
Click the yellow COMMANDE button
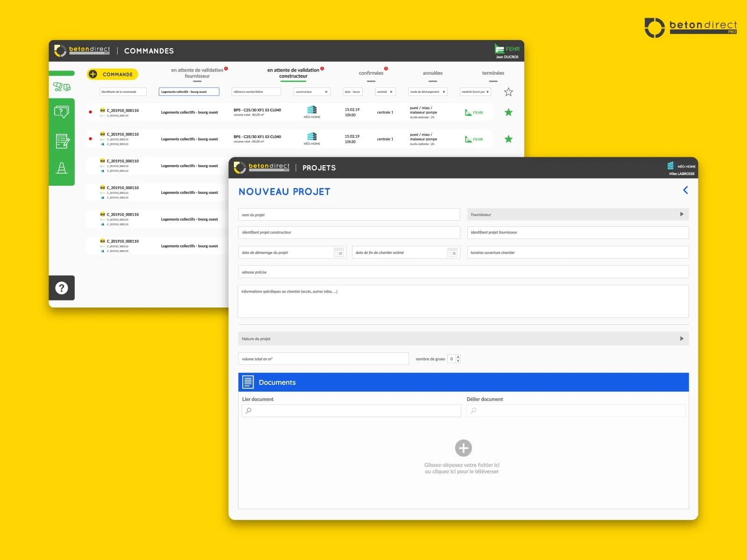tap(112, 74)
